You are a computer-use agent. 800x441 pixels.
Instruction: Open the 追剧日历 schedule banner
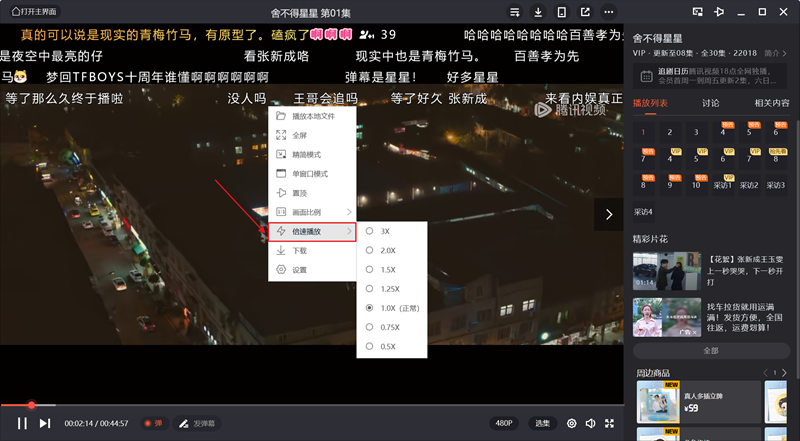[710, 77]
